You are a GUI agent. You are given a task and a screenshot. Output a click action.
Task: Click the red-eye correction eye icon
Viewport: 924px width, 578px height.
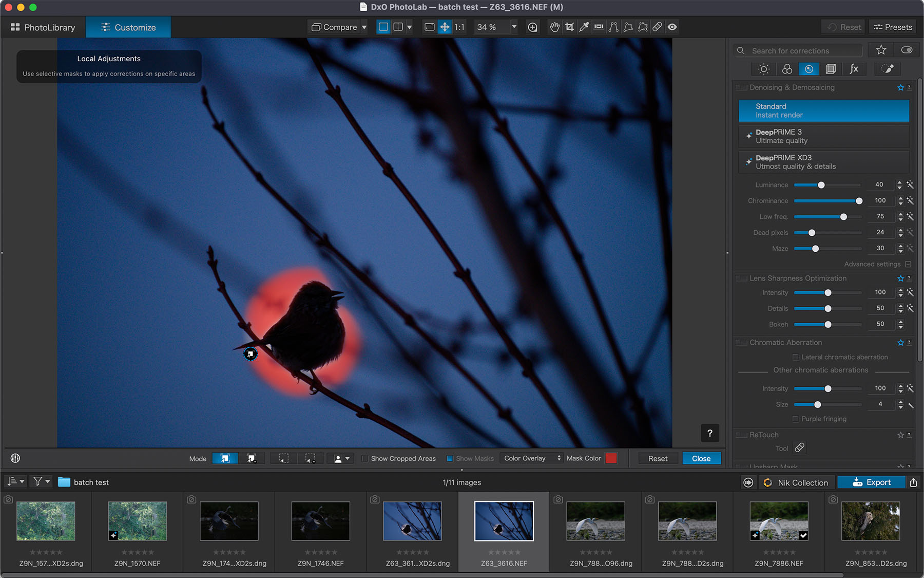[x=672, y=27]
